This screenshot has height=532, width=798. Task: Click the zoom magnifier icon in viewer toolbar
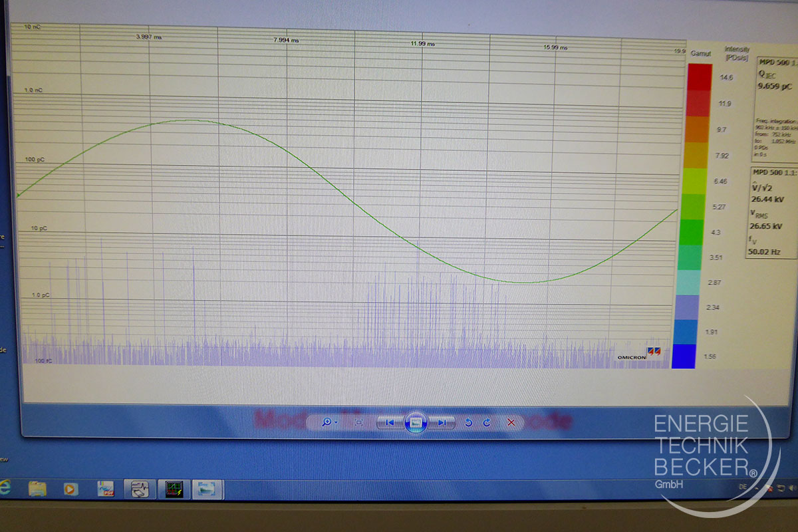coord(327,422)
